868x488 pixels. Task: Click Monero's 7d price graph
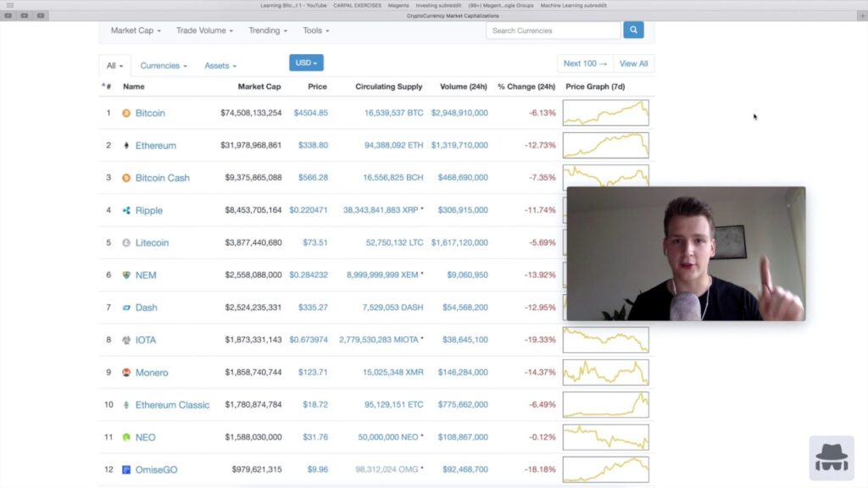click(x=605, y=373)
